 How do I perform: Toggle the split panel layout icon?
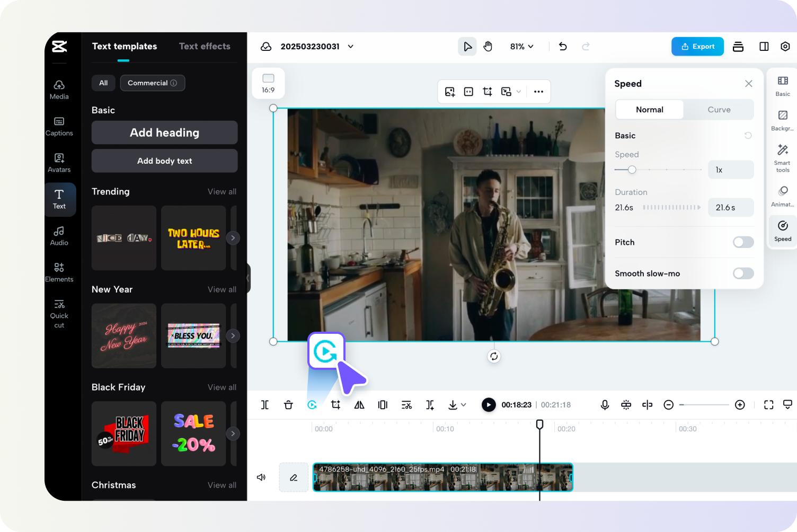764,47
